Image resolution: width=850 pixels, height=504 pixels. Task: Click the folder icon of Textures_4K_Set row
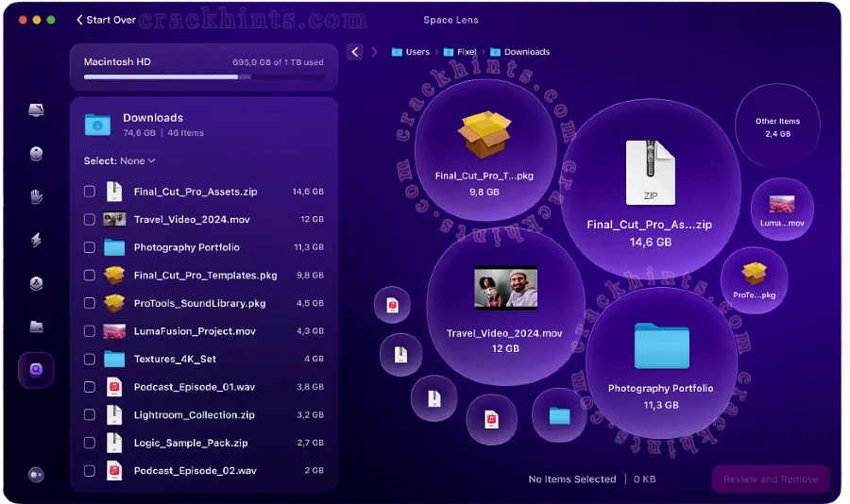114,359
